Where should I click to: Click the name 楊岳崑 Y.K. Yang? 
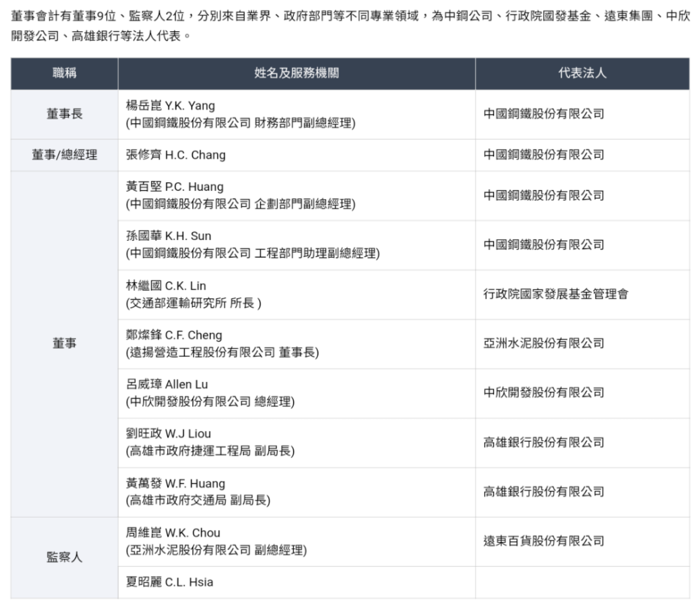pyautogui.click(x=170, y=106)
